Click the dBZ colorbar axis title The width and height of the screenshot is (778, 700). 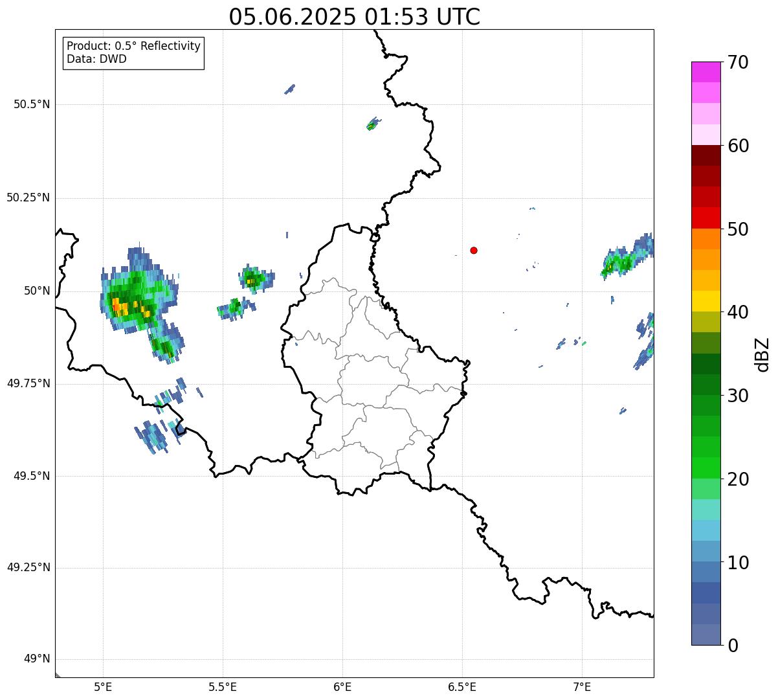(762, 354)
